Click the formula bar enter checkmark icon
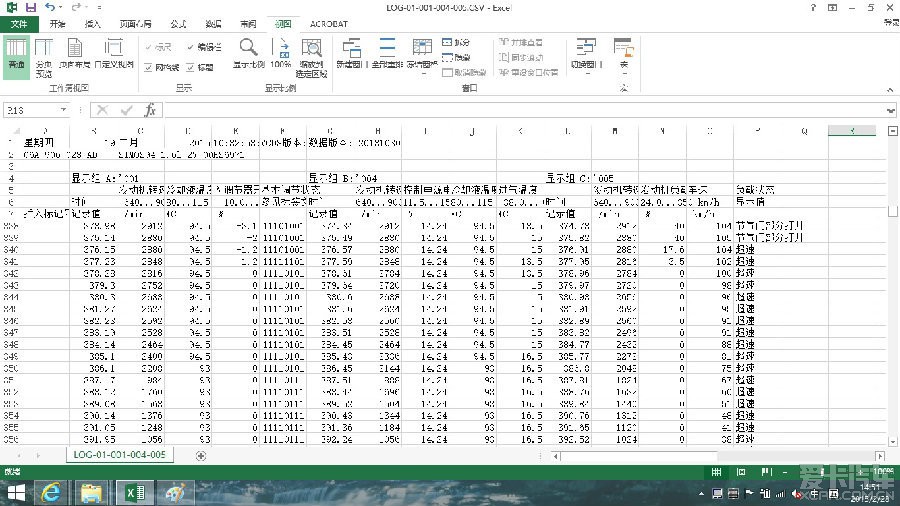 (x=127, y=110)
